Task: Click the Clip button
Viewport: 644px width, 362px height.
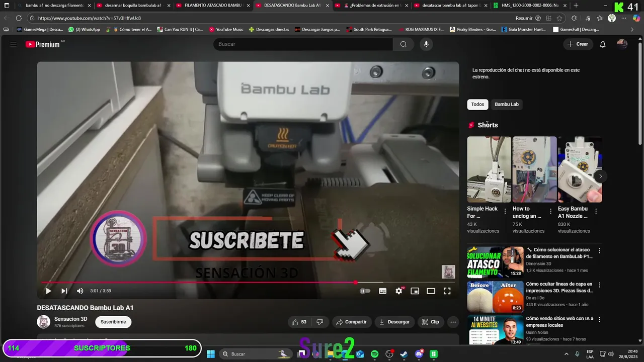Action: pyautogui.click(x=431, y=322)
